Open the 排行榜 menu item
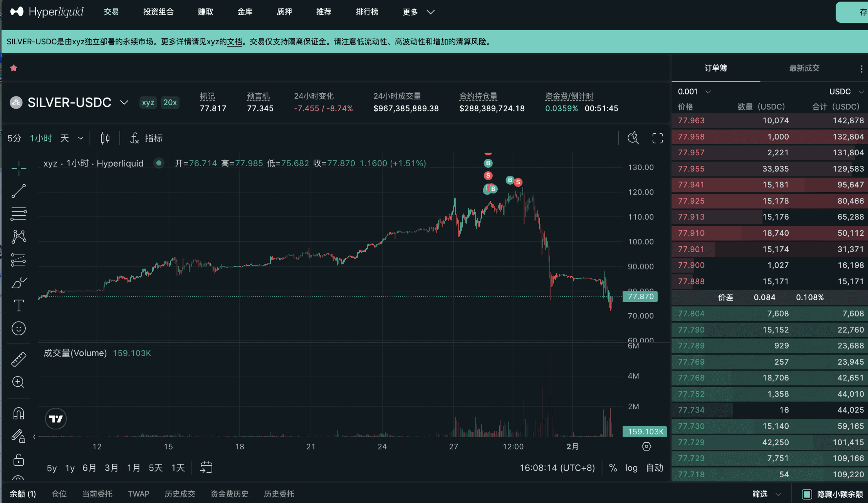This screenshot has width=868, height=503. pos(367,12)
